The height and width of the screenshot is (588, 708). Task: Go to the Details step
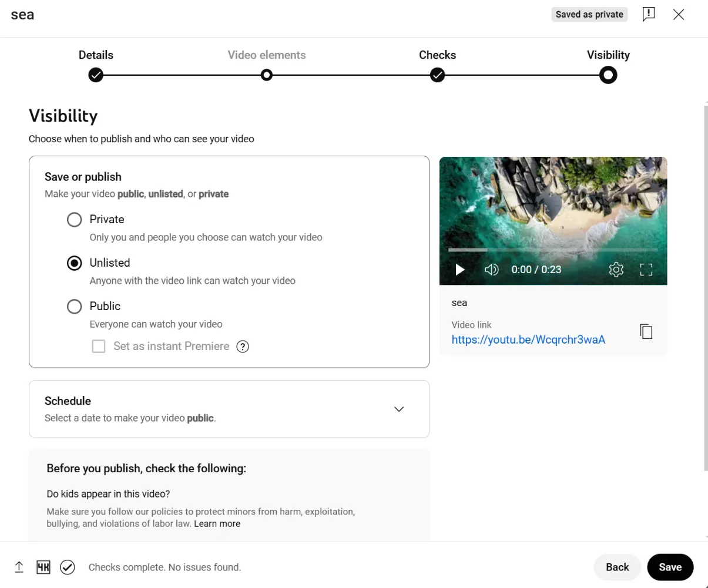click(x=96, y=75)
